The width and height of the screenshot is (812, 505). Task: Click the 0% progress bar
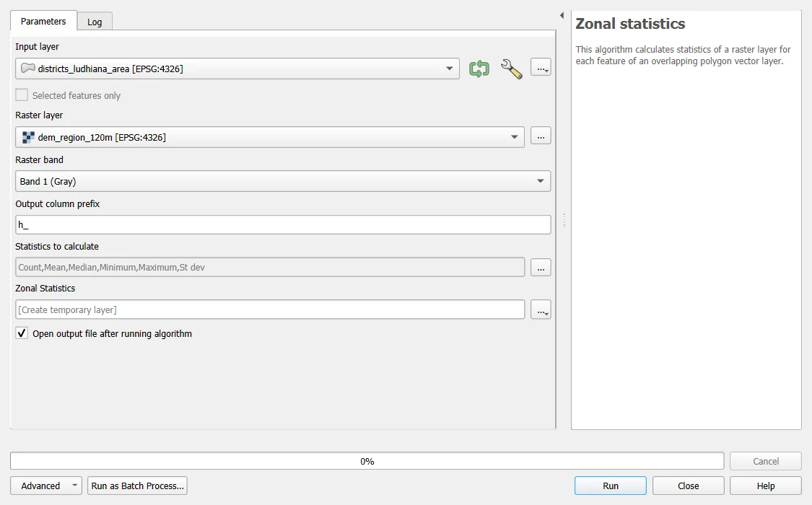click(367, 461)
